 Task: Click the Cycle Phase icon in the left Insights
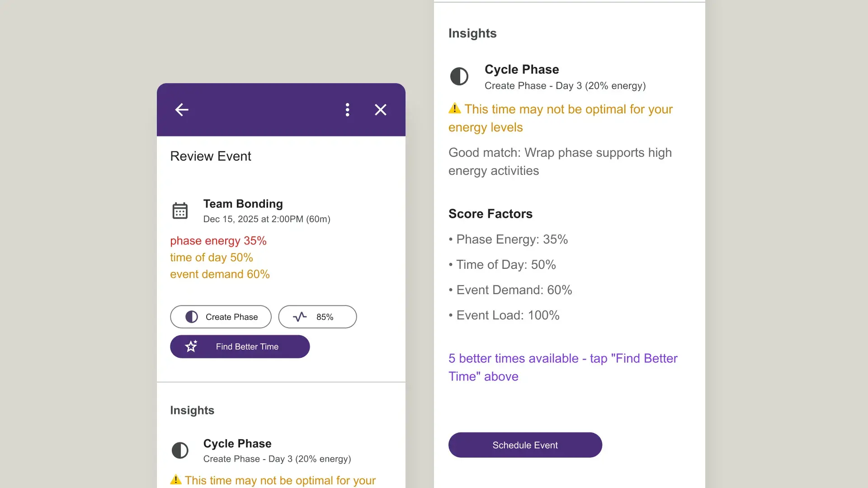click(x=180, y=450)
